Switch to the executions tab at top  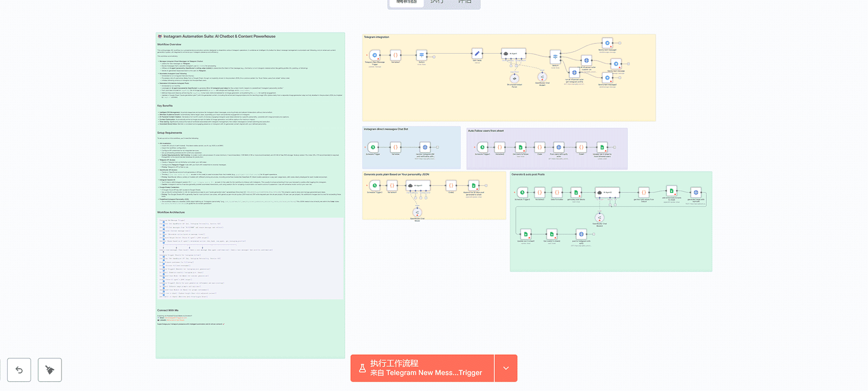437,2
